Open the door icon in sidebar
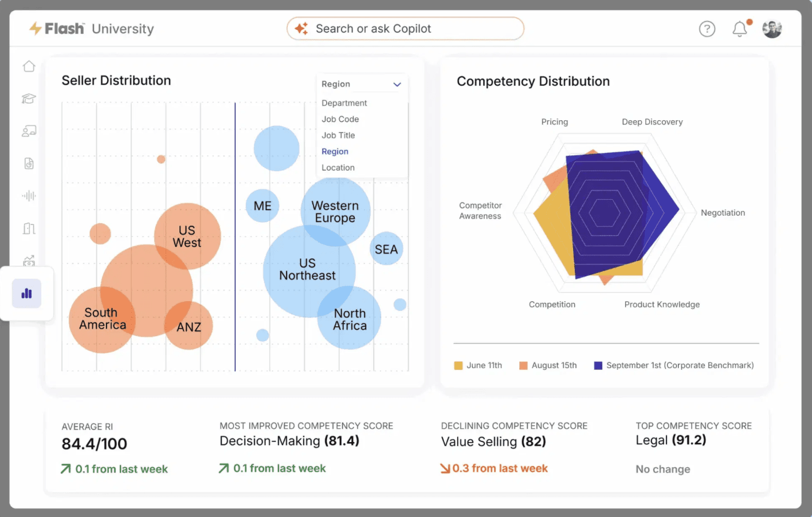 (29, 228)
